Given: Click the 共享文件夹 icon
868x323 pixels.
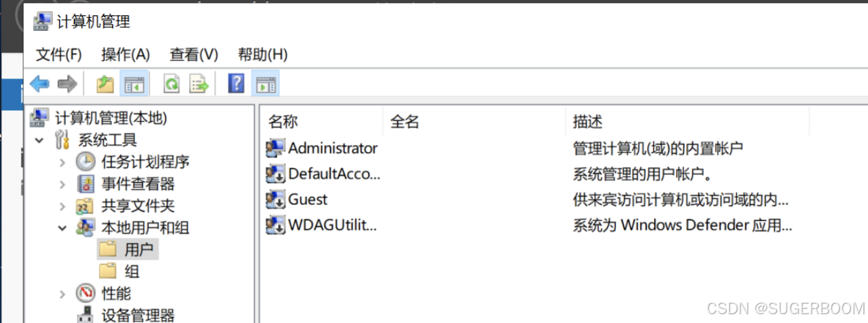Looking at the screenshot, I should 85,206.
